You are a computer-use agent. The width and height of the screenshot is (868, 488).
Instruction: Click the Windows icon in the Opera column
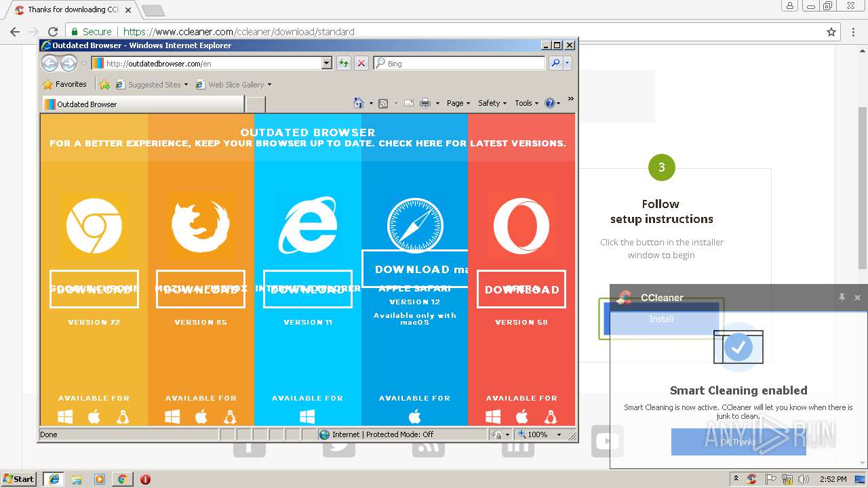493,417
